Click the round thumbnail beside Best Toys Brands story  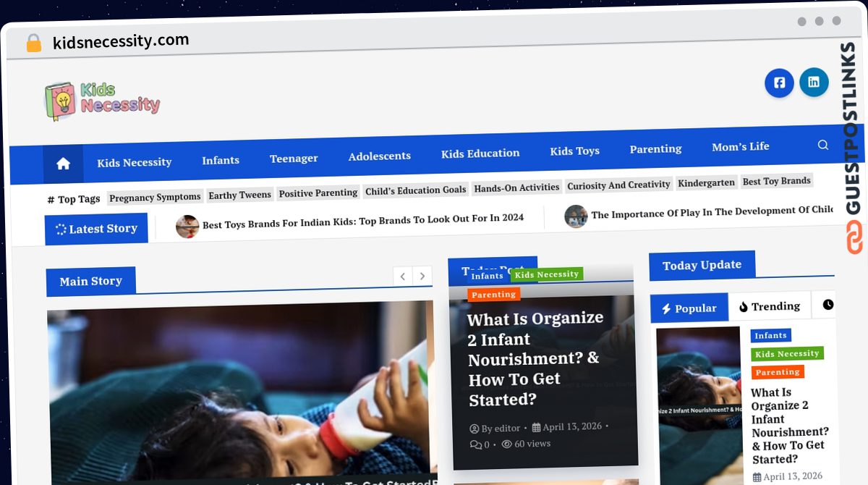187,227
